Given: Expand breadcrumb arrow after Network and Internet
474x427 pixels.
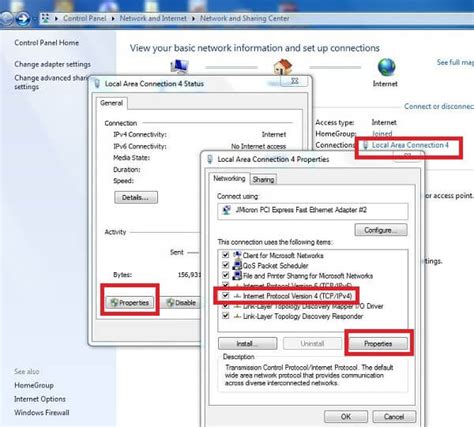Looking at the screenshot, I should pyautogui.click(x=193, y=19).
